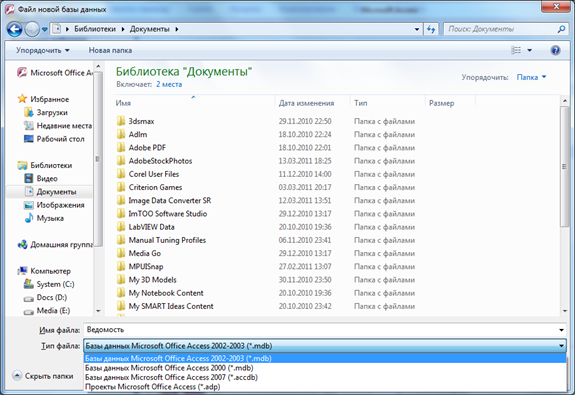Open the file name history dropdown arrow
Viewport: 576px width, 395px height.
point(561,330)
